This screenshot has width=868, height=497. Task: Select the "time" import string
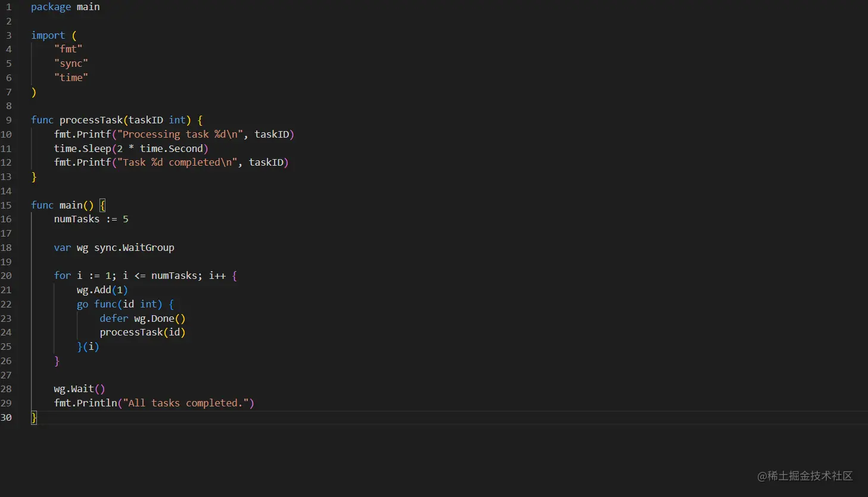(x=71, y=77)
